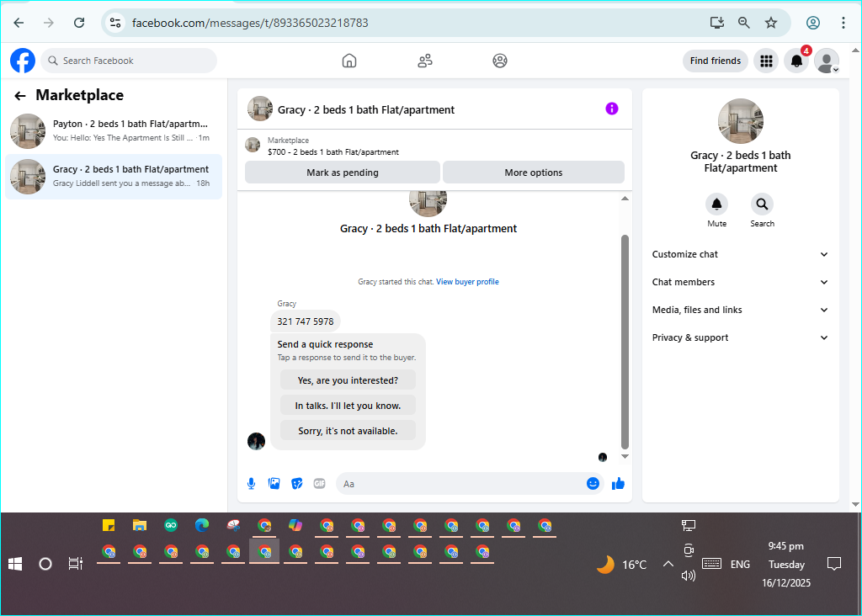Viewport: 862px width, 616px height.
Task: Open the account profile avatar menu
Action: click(x=827, y=61)
